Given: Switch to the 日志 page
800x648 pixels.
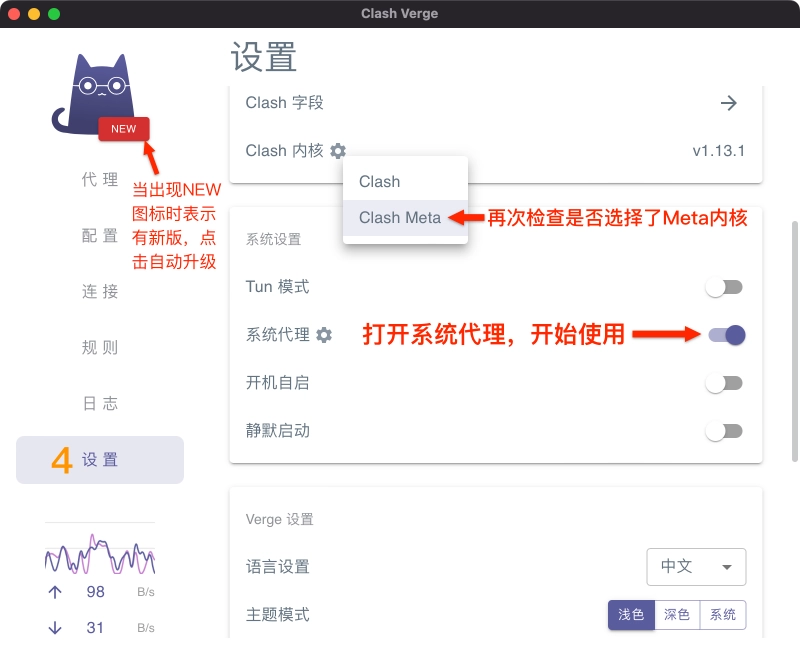Looking at the screenshot, I should (x=99, y=403).
